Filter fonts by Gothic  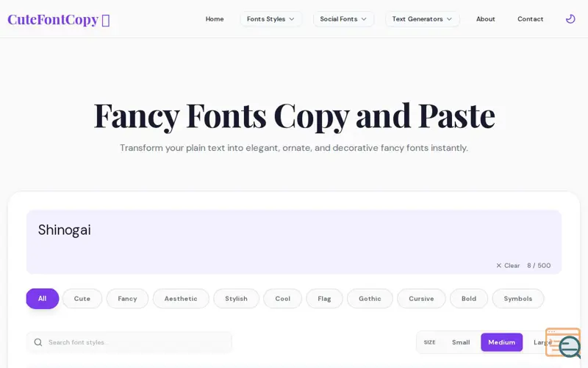(x=370, y=299)
